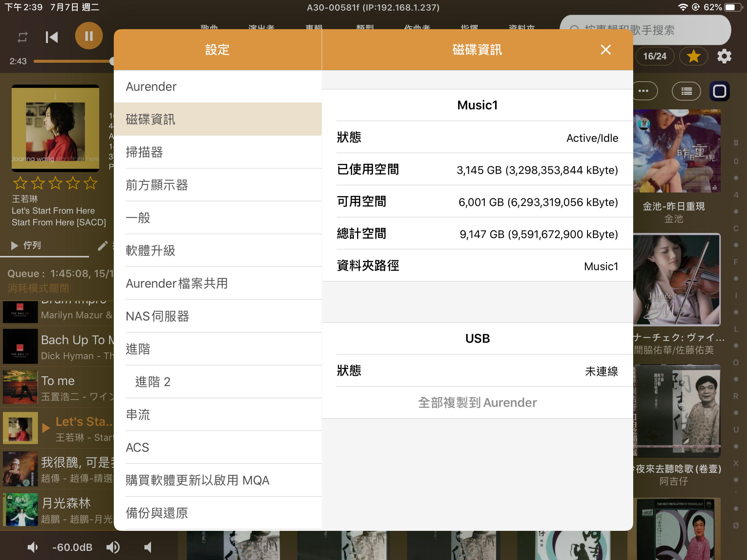Image resolution: width=747 pixels, height=560 pixels.
Task: Pause playback with the orange pause button
Action: coord(89,36)
